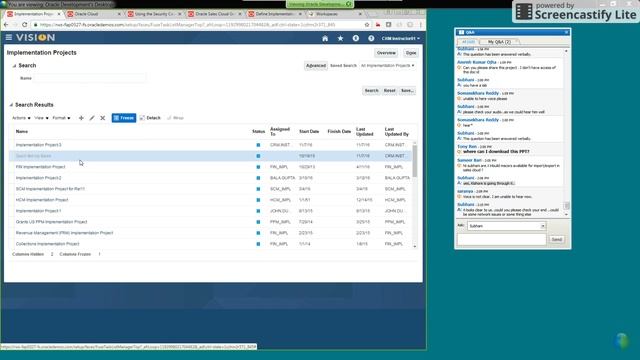Click the red extension icon beside the bookmark star
The width and height of the screenshot is (640, 360).
point(378,25)
